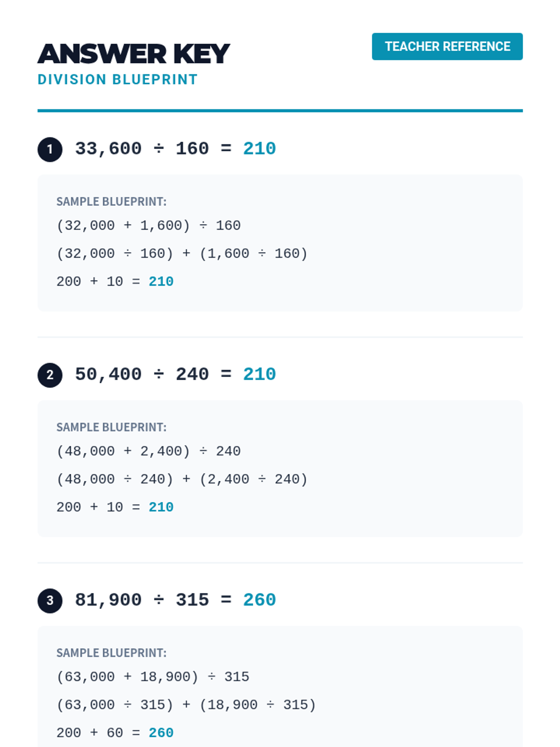Viewport: 560px width, 747px height.
Task: Click Sample Blueprint label under problem 3
Action: [x=112, y=653]
